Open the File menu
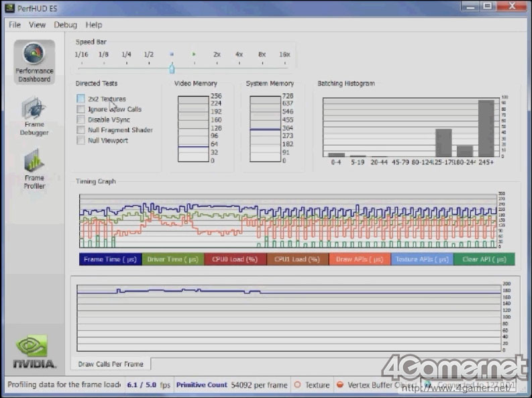 (15, 25)
